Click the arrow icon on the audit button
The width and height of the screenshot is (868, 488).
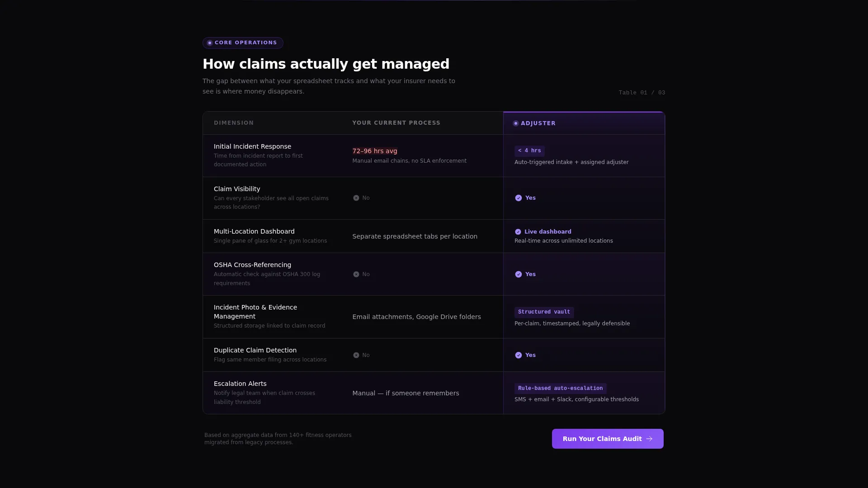click(x=649, y=439)
